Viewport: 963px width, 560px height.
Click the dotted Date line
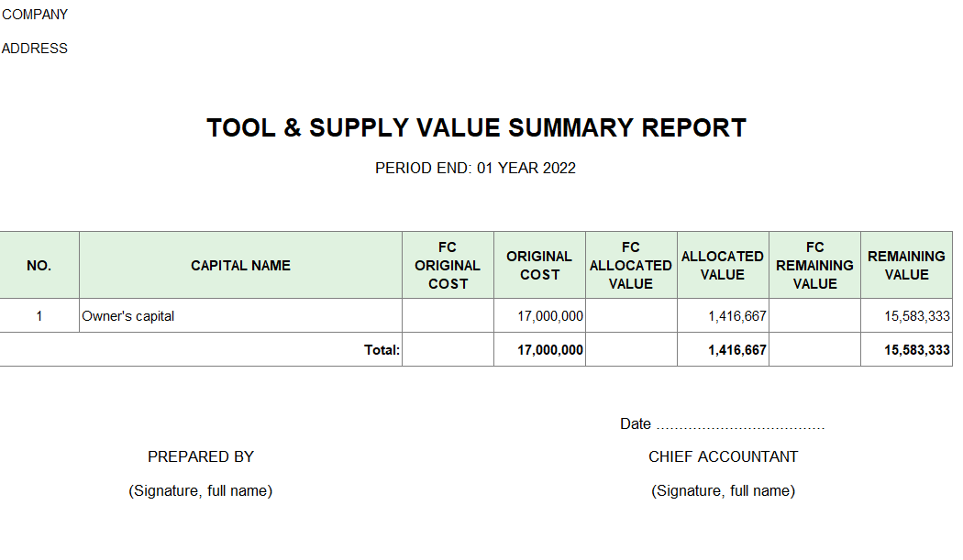[x=723, y=424]
